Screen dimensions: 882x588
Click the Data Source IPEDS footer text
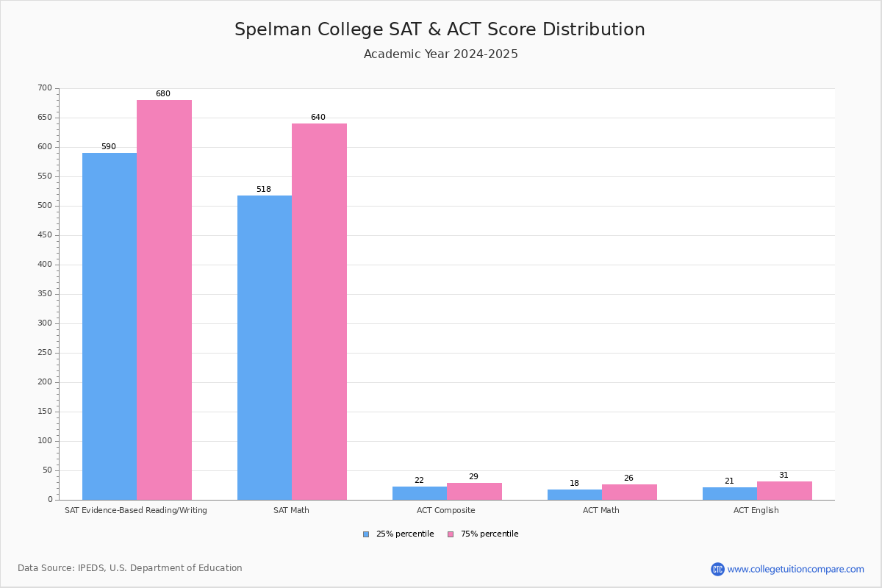[x=130, y=568]
